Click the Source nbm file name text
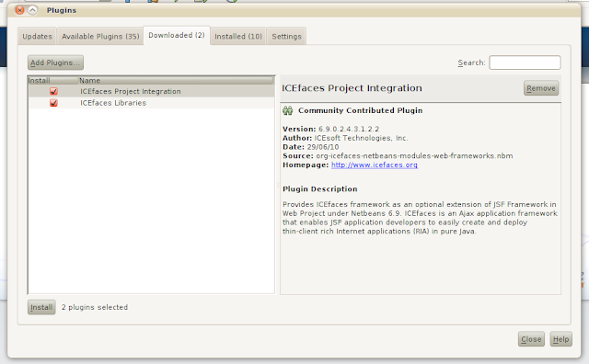The height and width of the screenshot is (364, 589). click(414, 156)
